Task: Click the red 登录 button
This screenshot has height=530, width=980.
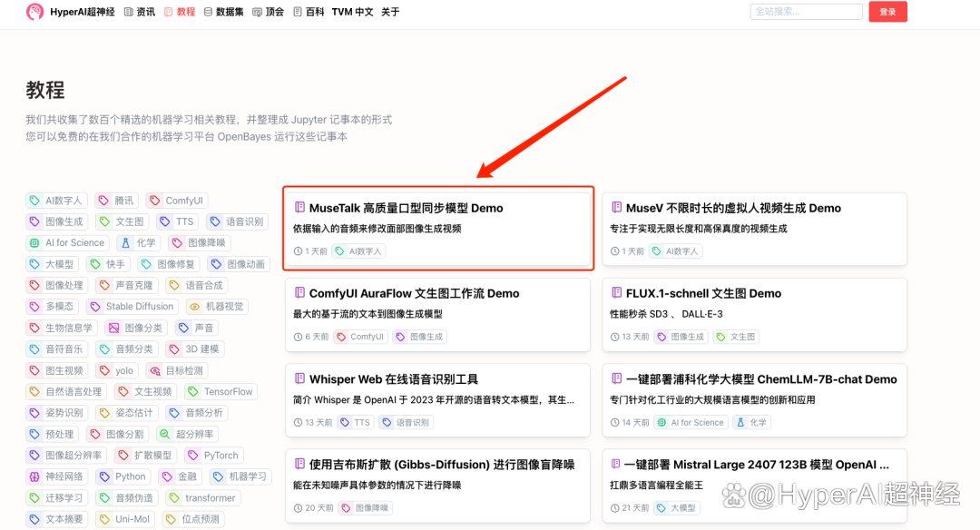Action: pyautogui.click(x=887, y=12)
